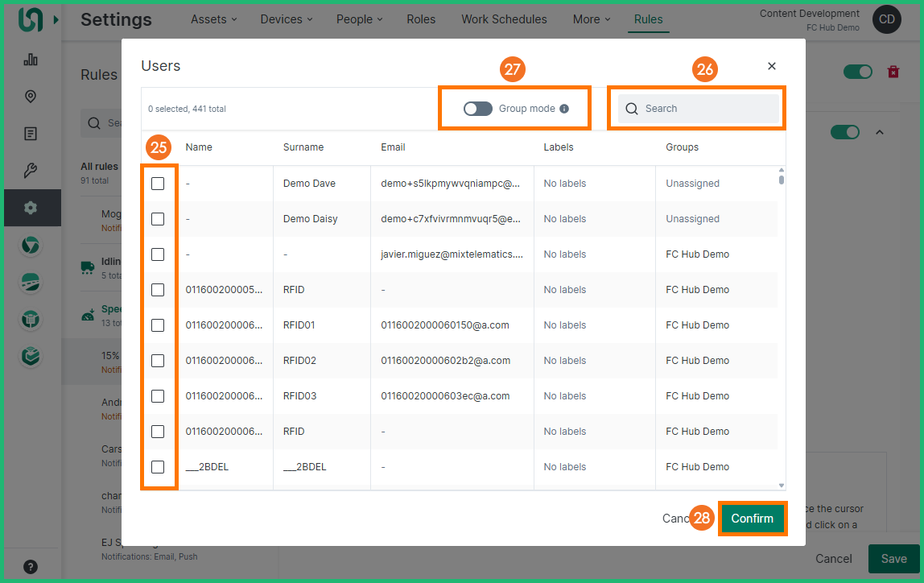Tick the checkbox for Demo Daisy
Image resolution: width=924 pixels, height=583 pixels.
click(158, 219)
